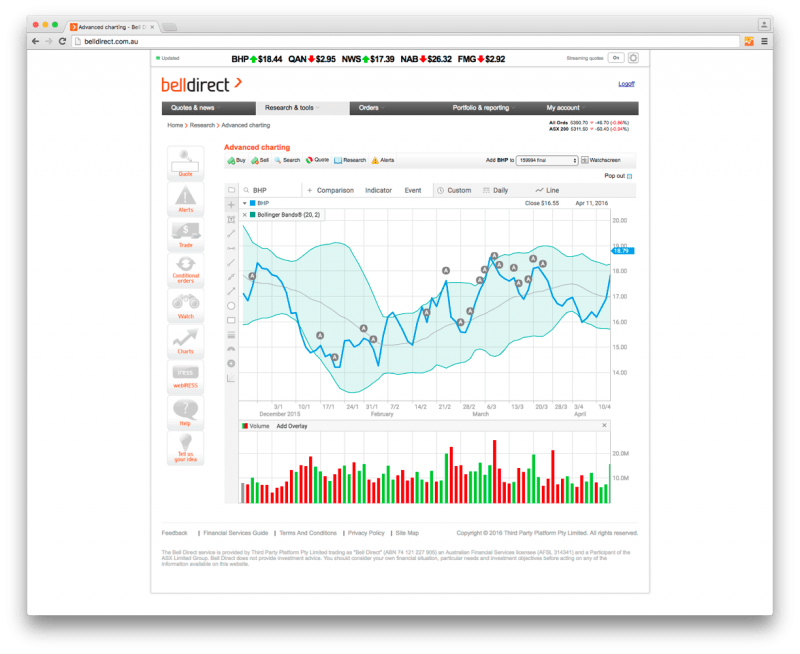Image resolution: width=800 pixels, height=654 pixels.
Task: Select the axis measure tool at toolbar bottom
Action: click(x=231, y=378)
